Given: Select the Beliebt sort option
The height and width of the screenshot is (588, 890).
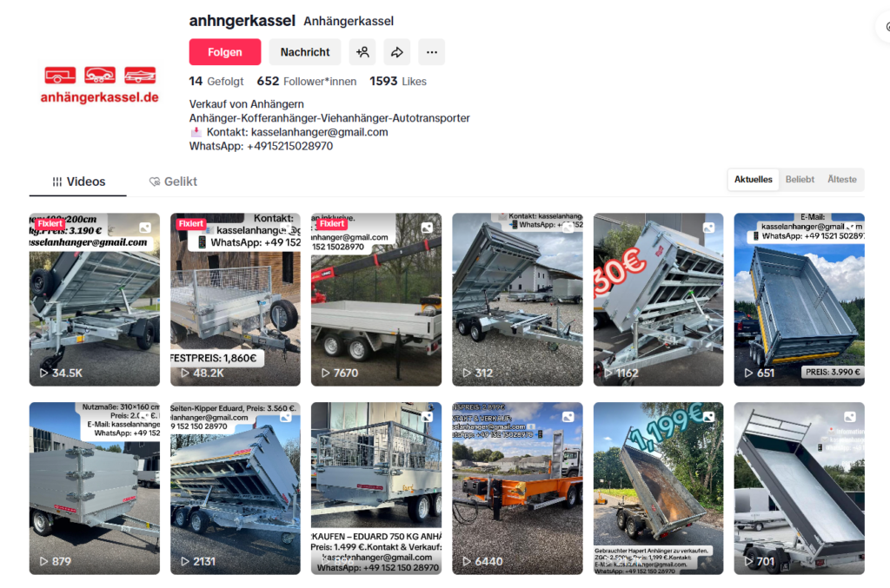Looking at the screenshot, I should click(x=800, y=179).
